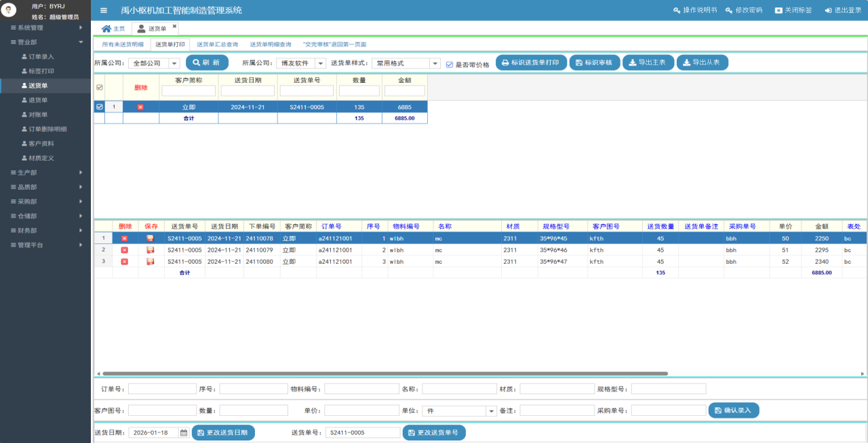
Task: Switch to the 送货单汇总查询 tab
Action: click(x=217, y=44)
